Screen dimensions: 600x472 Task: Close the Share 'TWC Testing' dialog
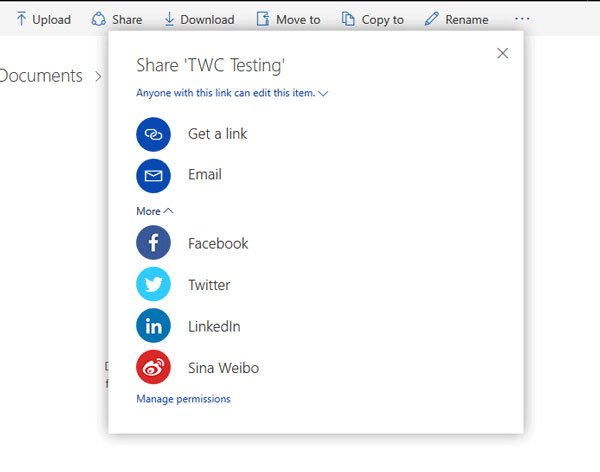coord(502,53)
